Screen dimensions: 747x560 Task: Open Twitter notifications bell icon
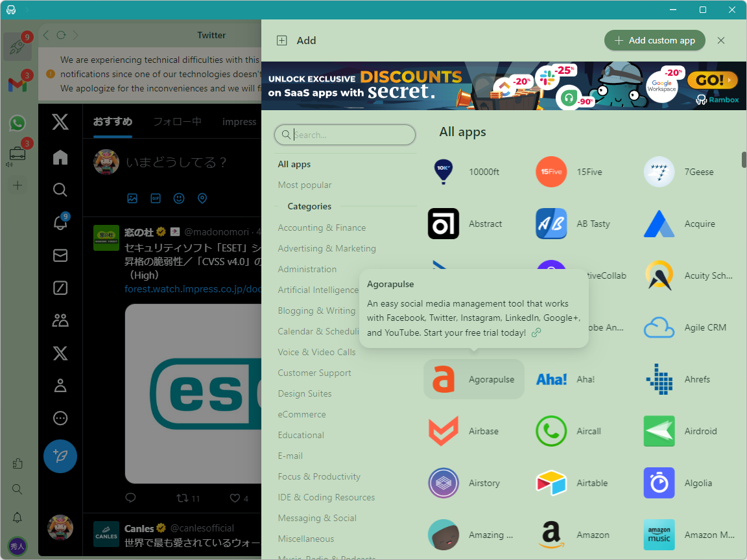[x=60, y=222]
